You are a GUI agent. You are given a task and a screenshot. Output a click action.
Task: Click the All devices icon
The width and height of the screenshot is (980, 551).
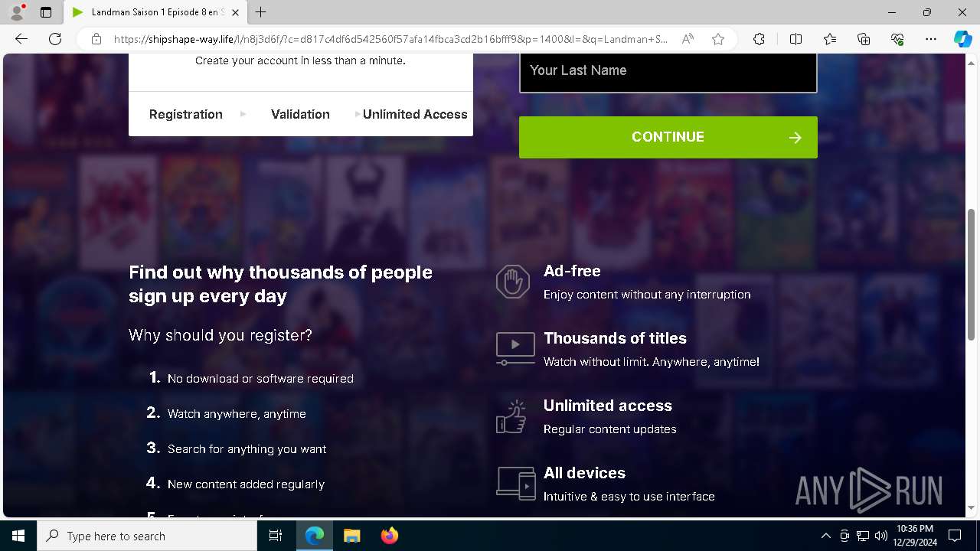coord(515,484)
